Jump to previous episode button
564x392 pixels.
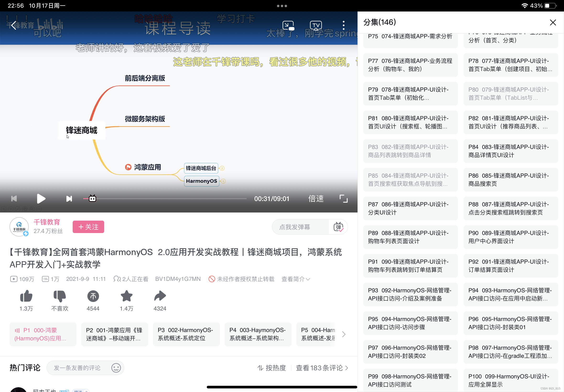pyautogui.click(x=14, y=198)
